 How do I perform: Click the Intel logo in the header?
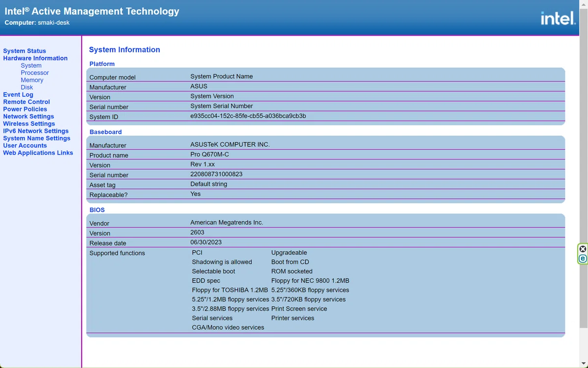point(558,19)
